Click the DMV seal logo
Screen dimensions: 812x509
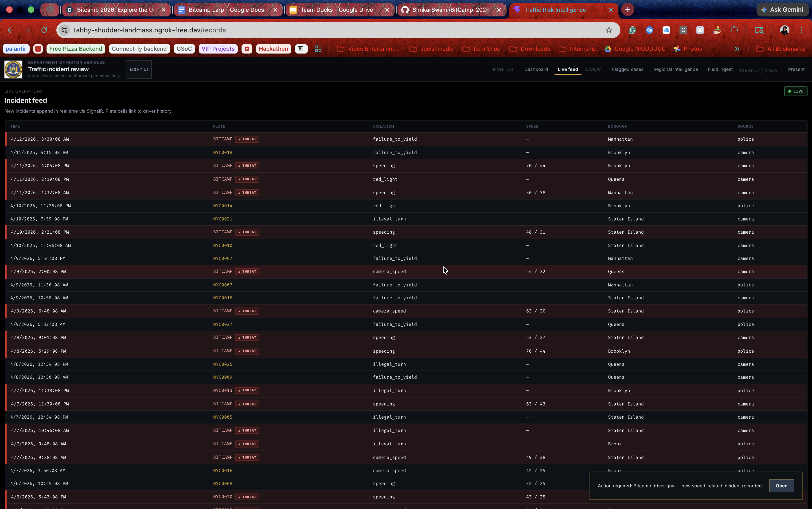pos(13,69)
